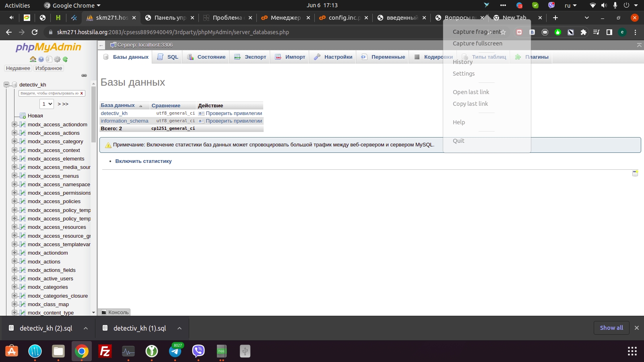Open the page number dropdown in navigation
Screen dimensions: 644x362
tap(47, 104)
